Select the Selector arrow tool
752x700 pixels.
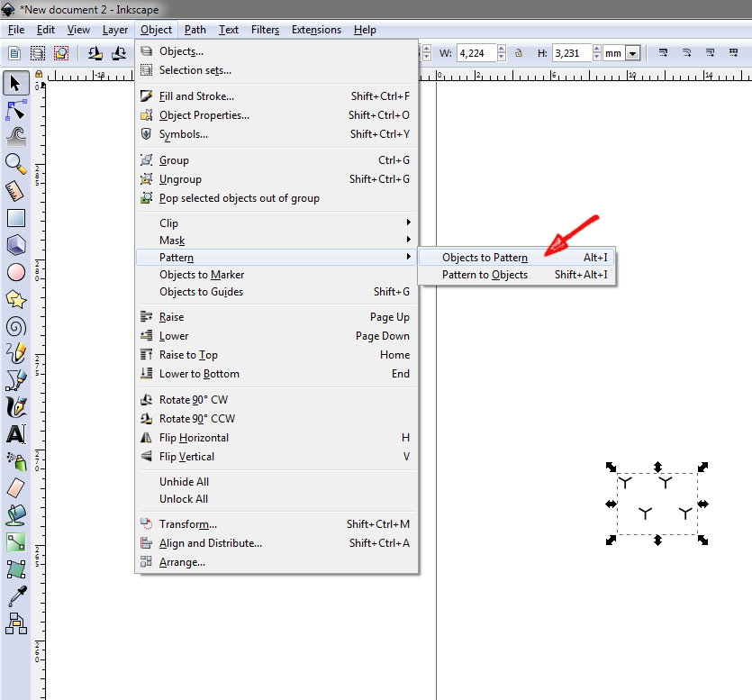click(16, 83)
